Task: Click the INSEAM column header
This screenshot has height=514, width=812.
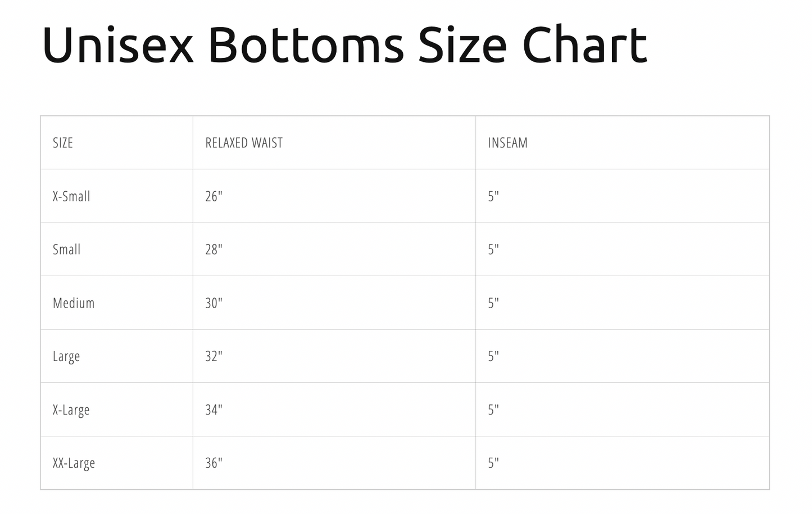Action: pyautogui.click(x=507, y=143)
